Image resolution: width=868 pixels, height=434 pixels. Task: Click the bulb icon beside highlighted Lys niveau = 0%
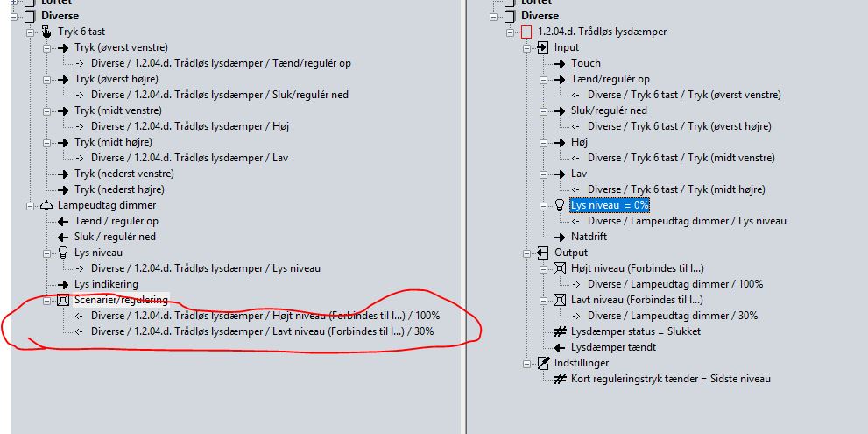(x=559, y=205)
